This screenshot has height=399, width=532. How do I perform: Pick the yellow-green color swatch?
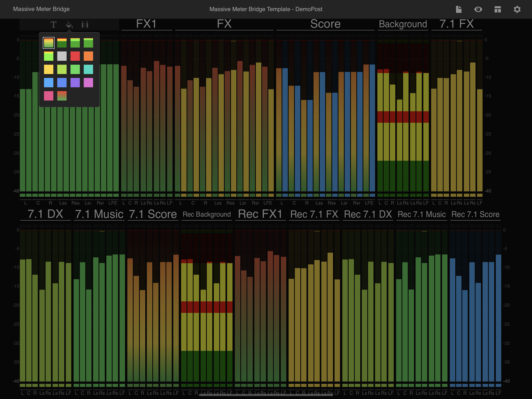[x=62, y=69]
